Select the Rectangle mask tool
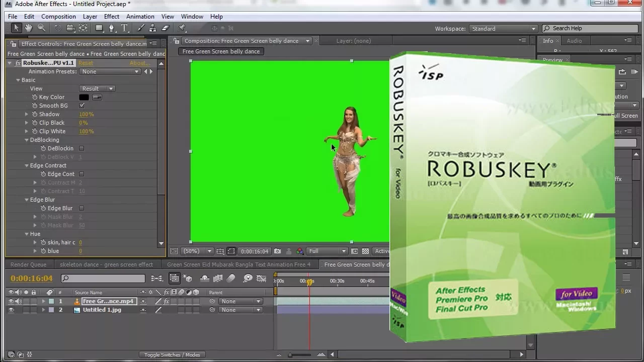 coord(99,28)
